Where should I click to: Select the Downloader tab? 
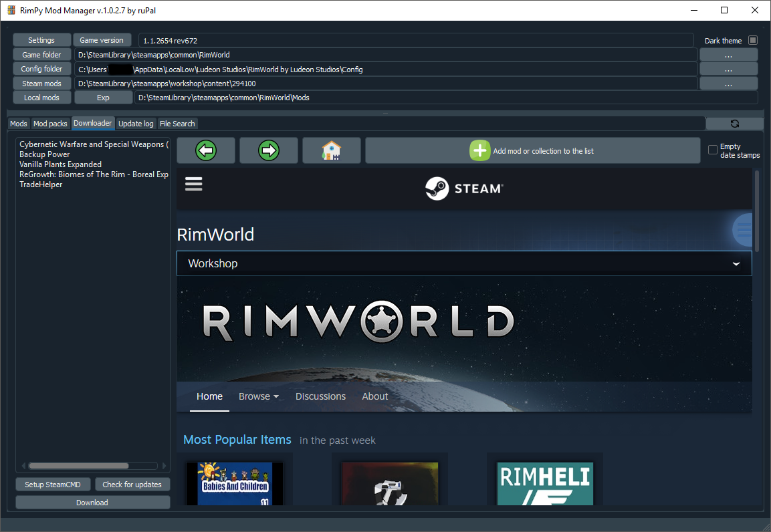93,123
